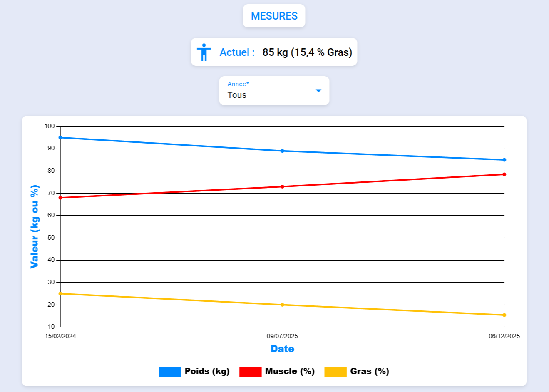
Task: Click Gras data point at 06/12/2025
Action: coord(504,315)
